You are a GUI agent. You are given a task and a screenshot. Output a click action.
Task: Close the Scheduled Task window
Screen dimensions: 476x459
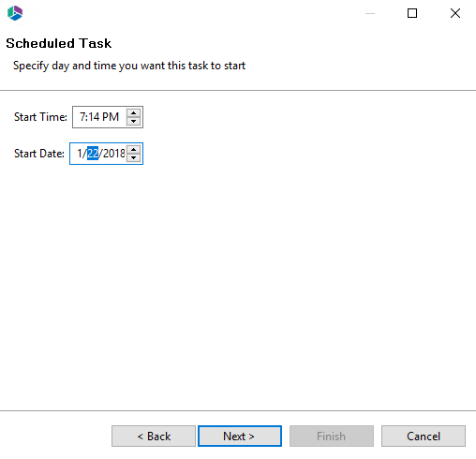click(x=455, y=13)
